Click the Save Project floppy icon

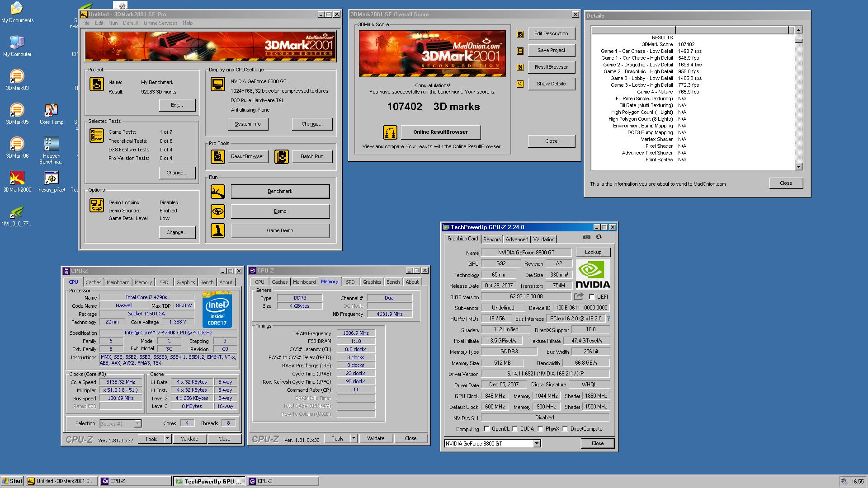520,51
